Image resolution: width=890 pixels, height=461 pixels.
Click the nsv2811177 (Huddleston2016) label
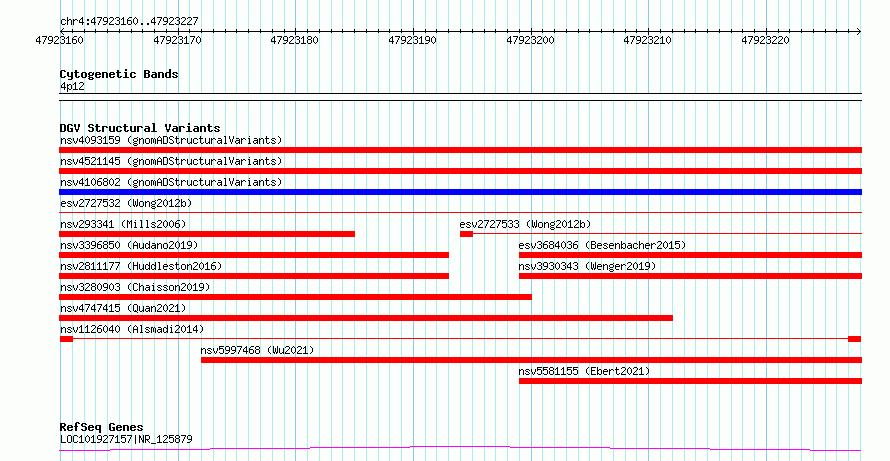[x=141, y=266]
